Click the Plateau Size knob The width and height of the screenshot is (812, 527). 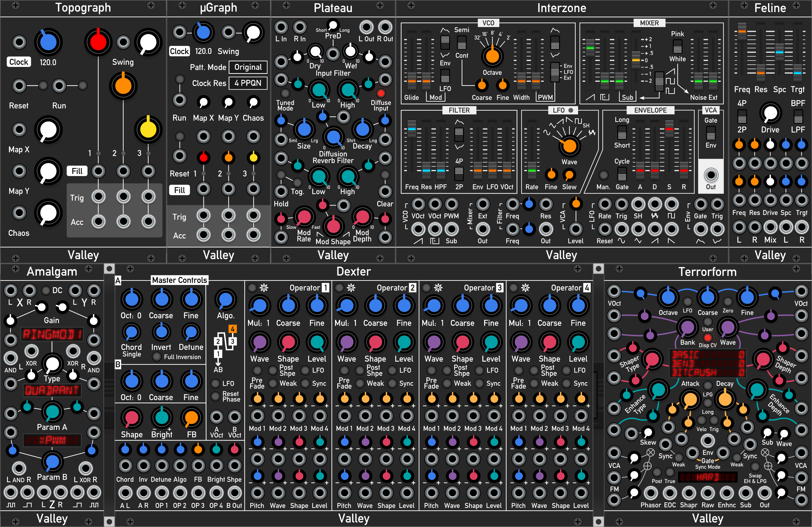[x=304, y=129]
